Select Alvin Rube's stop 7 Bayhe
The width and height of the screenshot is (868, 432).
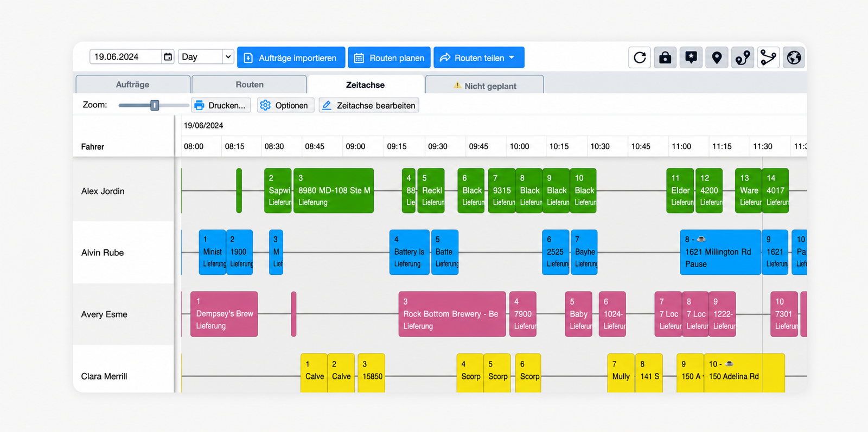584,252
